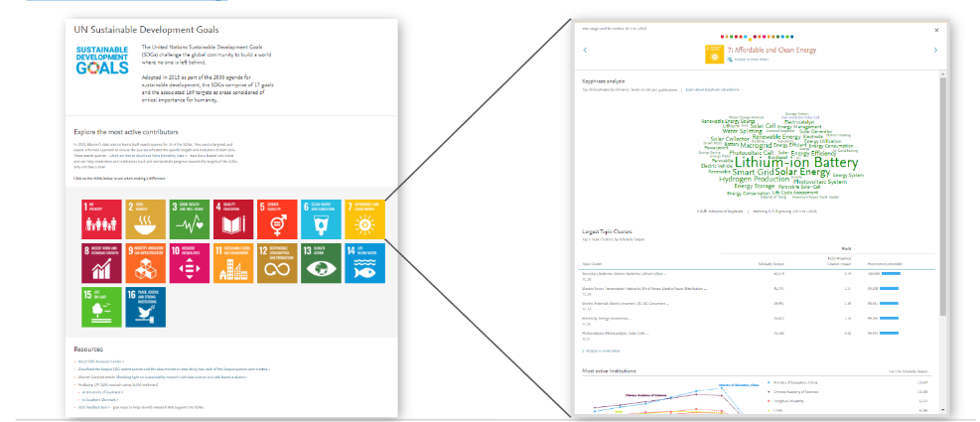Click the 'Renewable Energy' keyphrase in the word cloud
This screenshot has height=422, width=980.
(776, 137)
